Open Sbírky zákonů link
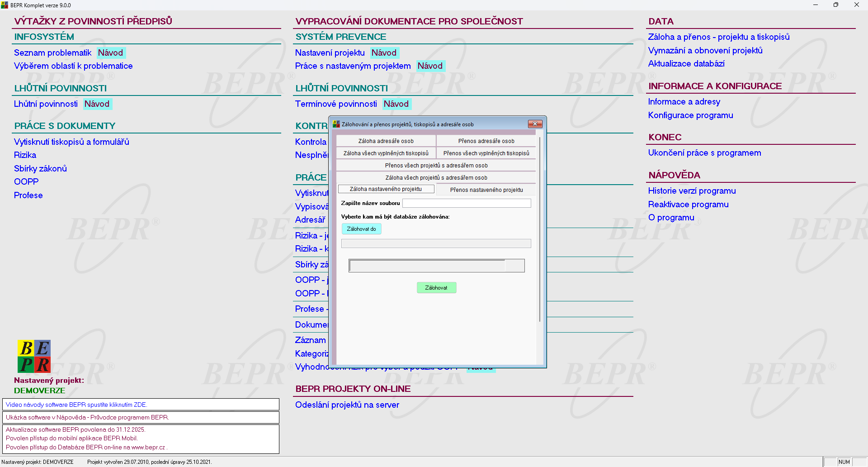 (40, 169)
